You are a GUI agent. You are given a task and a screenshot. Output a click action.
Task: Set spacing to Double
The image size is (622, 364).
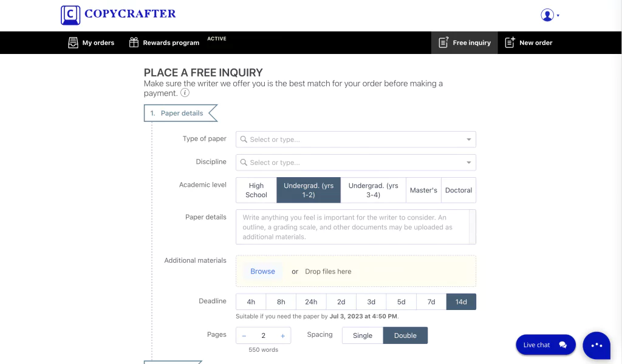(x=405, y=335)
